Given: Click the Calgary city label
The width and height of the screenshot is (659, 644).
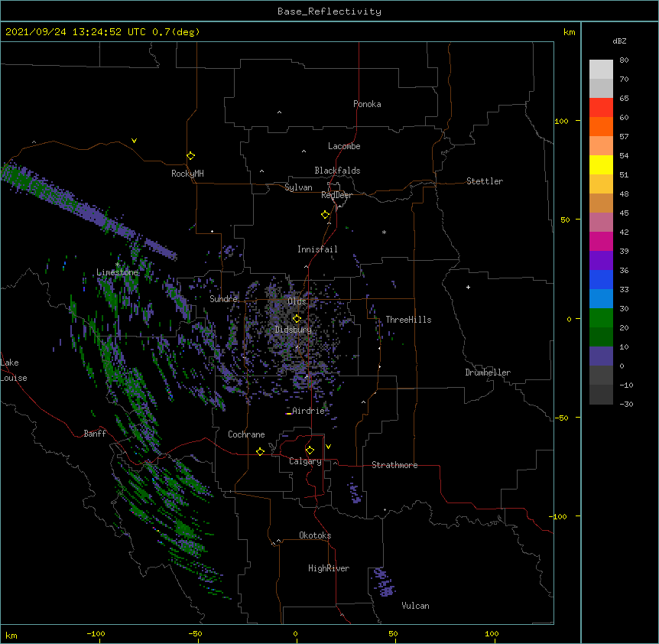Looking at the screenshot, I should [x=305, y=461].
